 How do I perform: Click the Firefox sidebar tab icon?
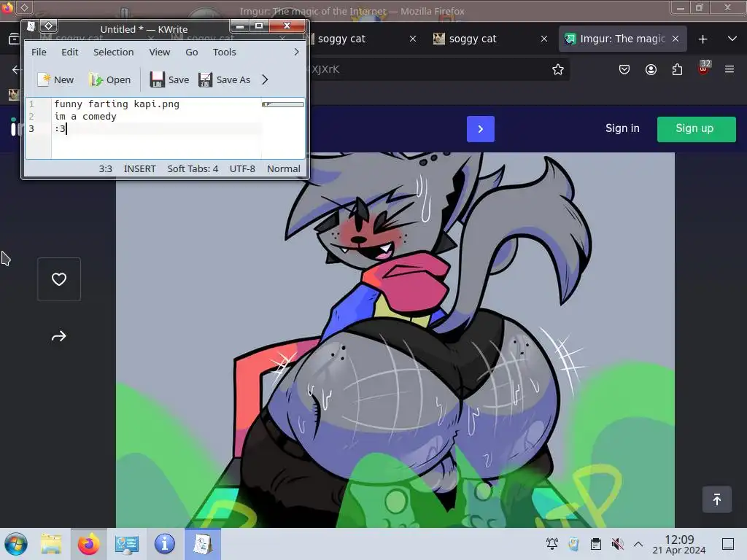(x=14, y=39)
